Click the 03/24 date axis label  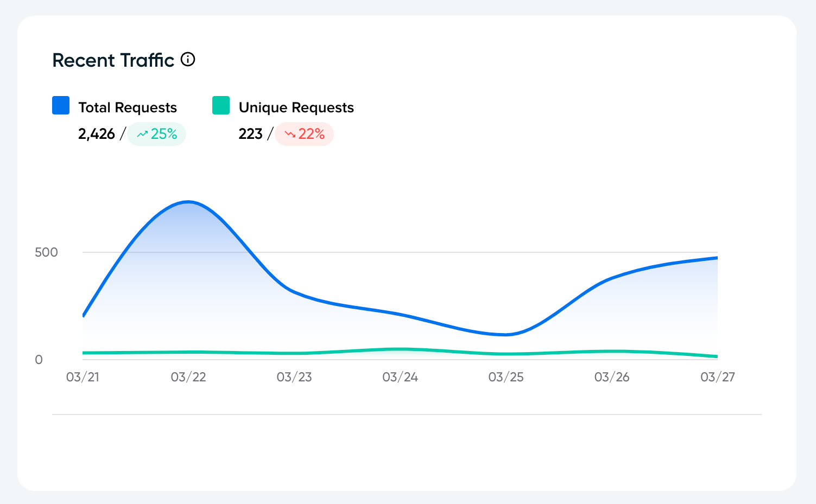click(x=400, y=377)
